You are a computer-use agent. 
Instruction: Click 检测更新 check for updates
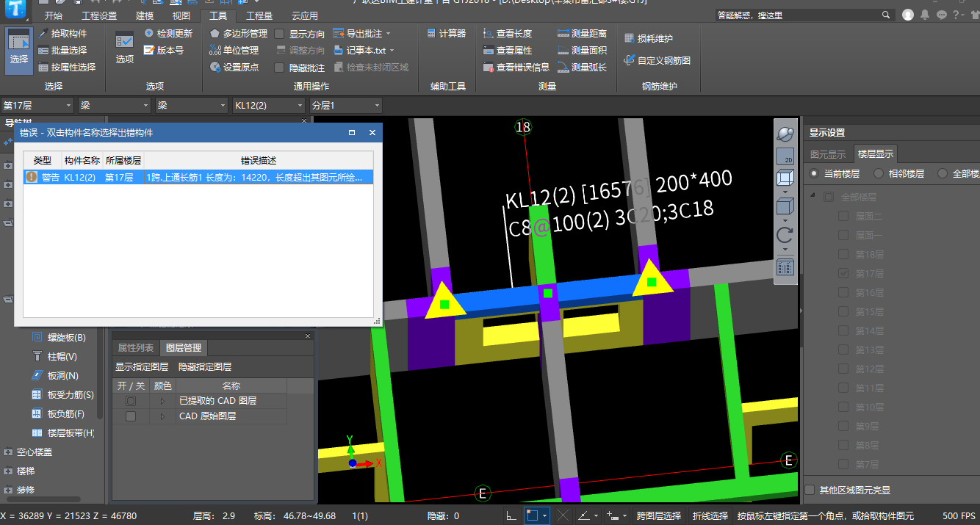(168, 34)
